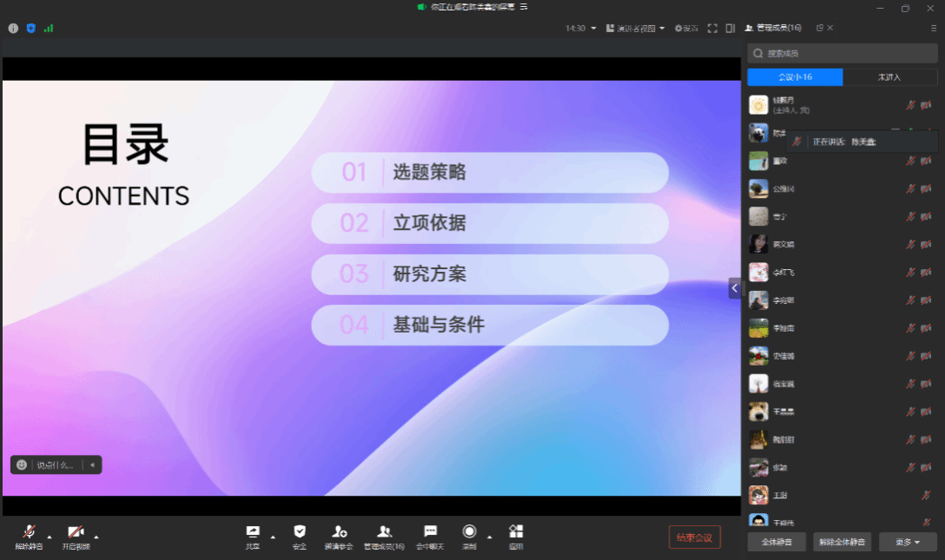This screenshot has width=945, height=560.
Task: Select the 会议中 16 members tab
Action: [795, 77]
